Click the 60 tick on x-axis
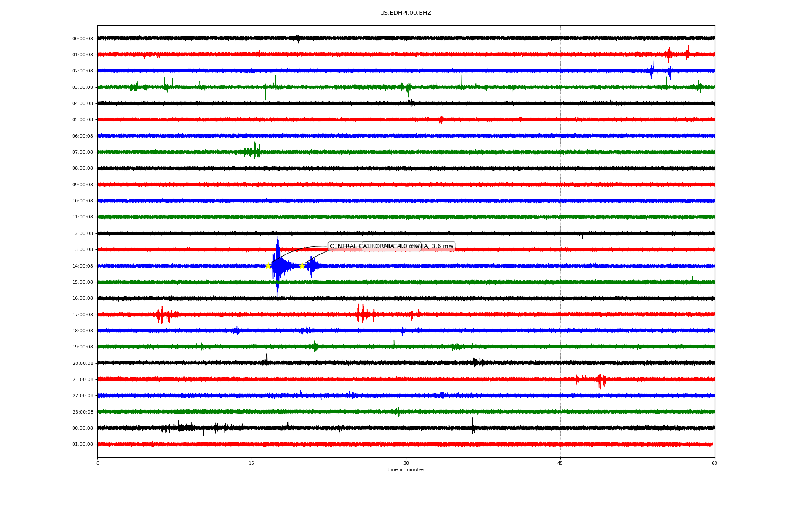The height and width of the screenshot is (508, 812). click(714, 463)
